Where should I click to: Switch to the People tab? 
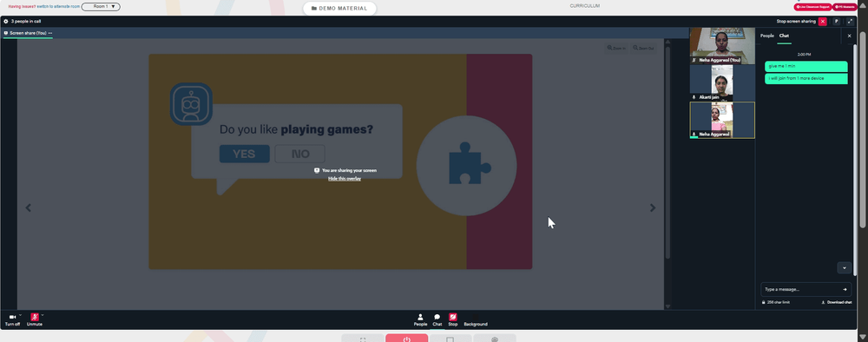[766, 36]
